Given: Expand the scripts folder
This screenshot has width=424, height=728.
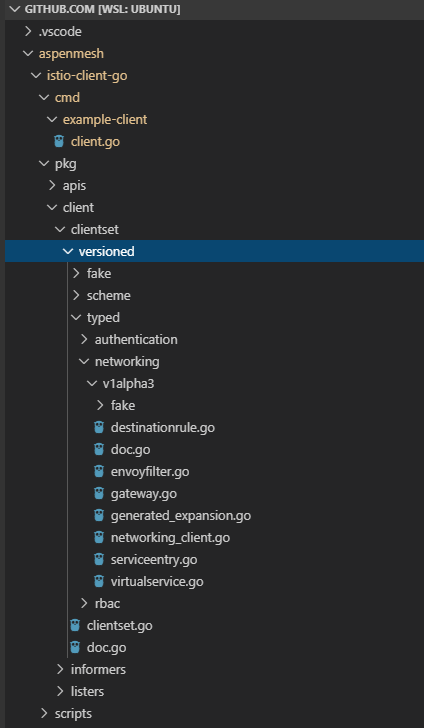Looking at the screenshot, I should 215,713.
